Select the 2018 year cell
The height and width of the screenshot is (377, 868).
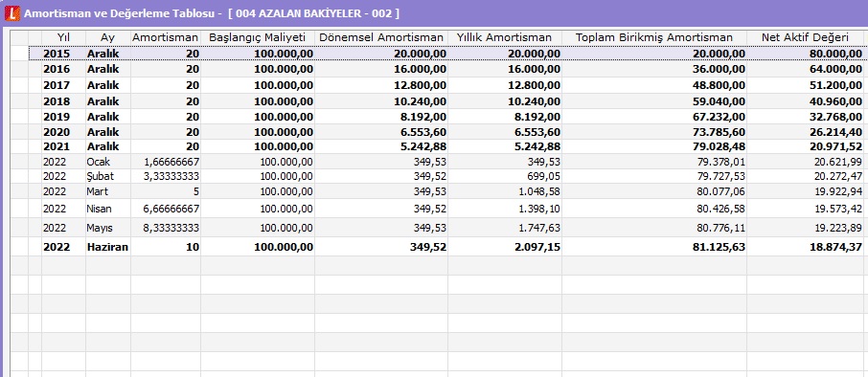click(63, 101)
